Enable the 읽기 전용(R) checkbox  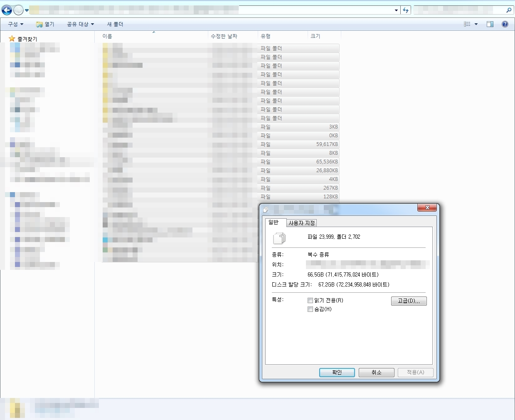[x=310, y=300]
